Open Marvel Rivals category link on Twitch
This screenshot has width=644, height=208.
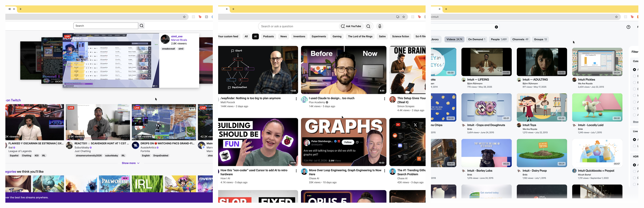[x=179, y=40]
